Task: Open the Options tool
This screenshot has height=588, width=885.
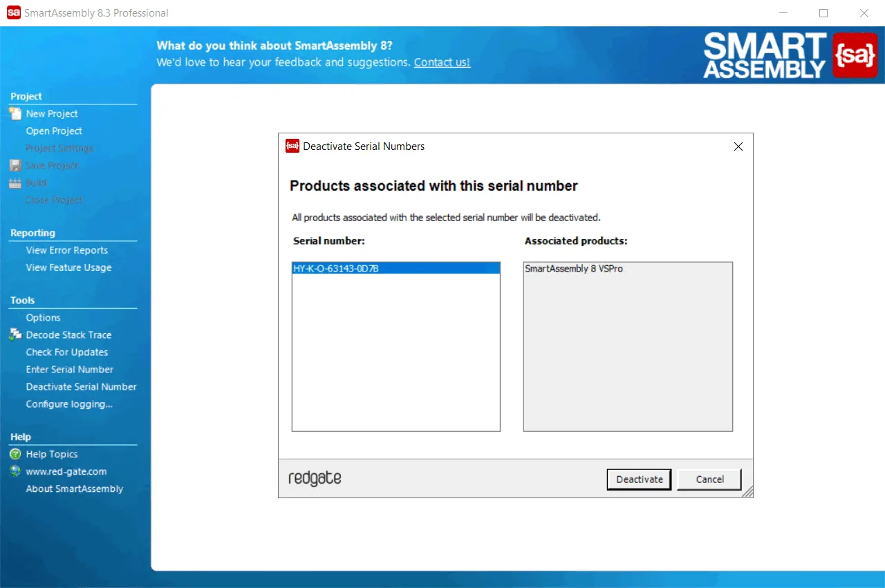Action: (43, 317)
